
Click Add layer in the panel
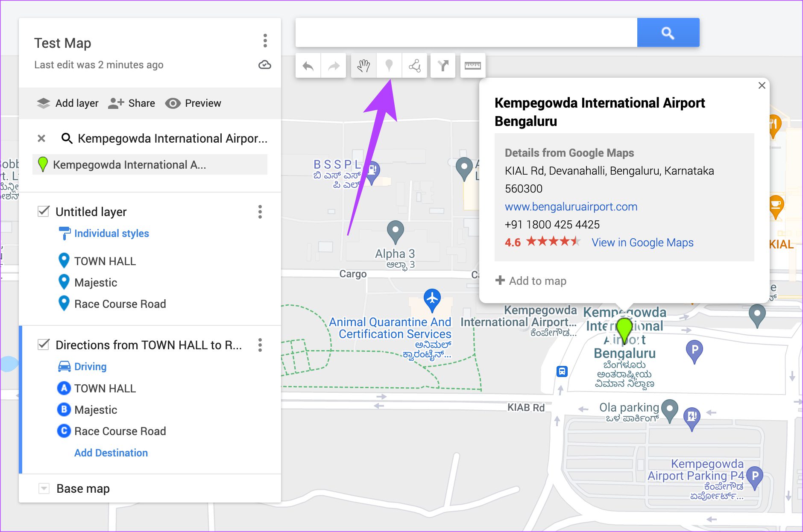click(x=68, y=103)
